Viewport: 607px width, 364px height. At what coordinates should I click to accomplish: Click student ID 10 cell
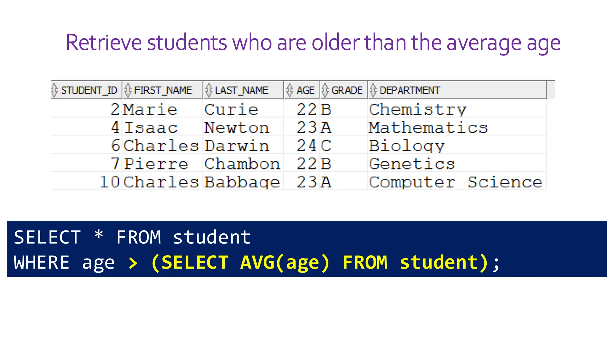coord(109,182)
